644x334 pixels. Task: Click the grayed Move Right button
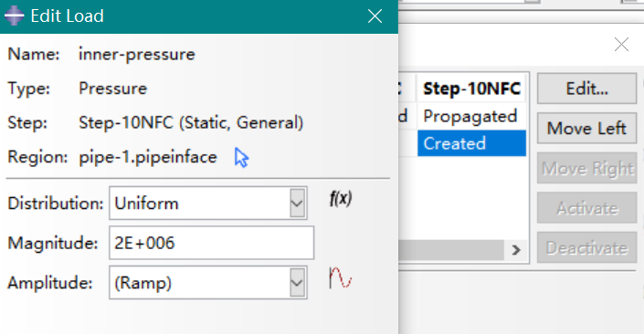[587, 168]
